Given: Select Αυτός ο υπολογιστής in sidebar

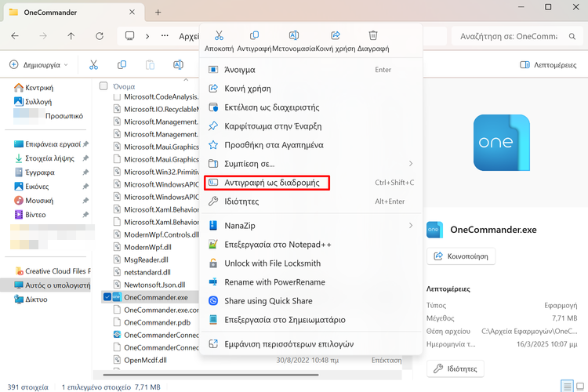Looking at the screenshot, I should pyautogui.click(x=45, y=285).
